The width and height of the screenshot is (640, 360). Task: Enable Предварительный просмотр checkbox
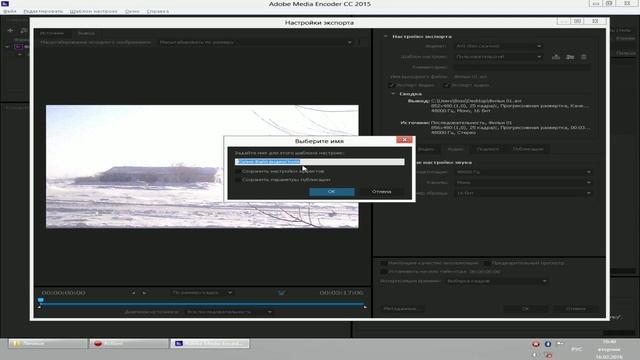click(487, 263)
